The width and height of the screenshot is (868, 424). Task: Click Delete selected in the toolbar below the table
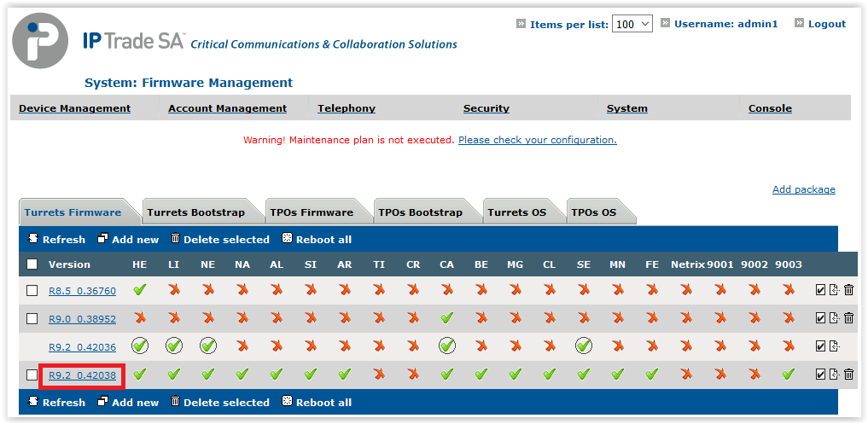tap(220, 403)
